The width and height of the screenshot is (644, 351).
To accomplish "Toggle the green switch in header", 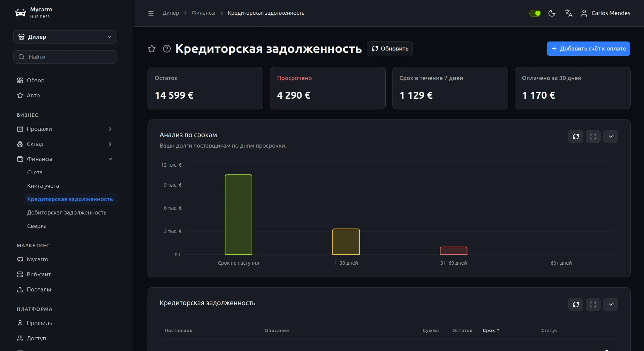I will pyautogui.click(x=535, y=13).
